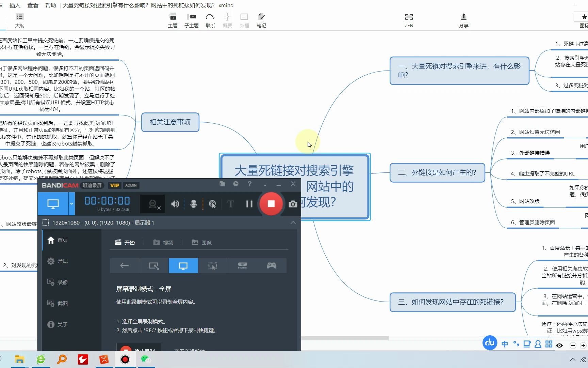
Task: Open the 插入 menu in XMind
Action: coord(15,5)
